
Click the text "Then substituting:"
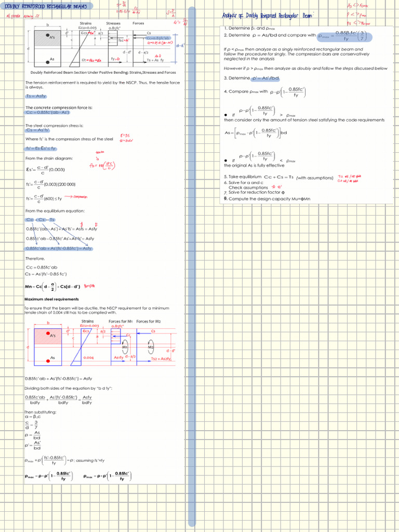pos(40,412)
